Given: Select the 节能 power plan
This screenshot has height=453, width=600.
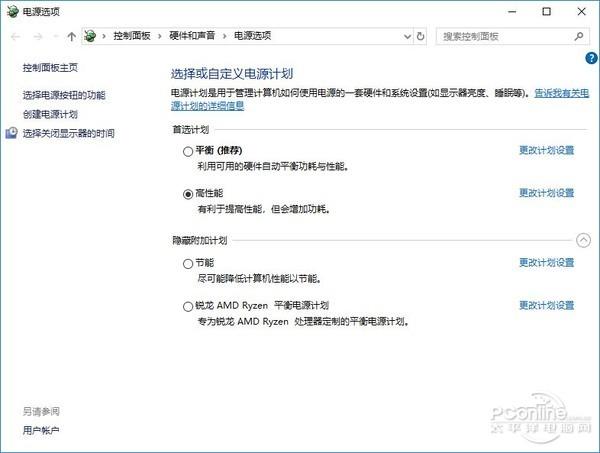Looking at the screenshot, I should point(188,264).
